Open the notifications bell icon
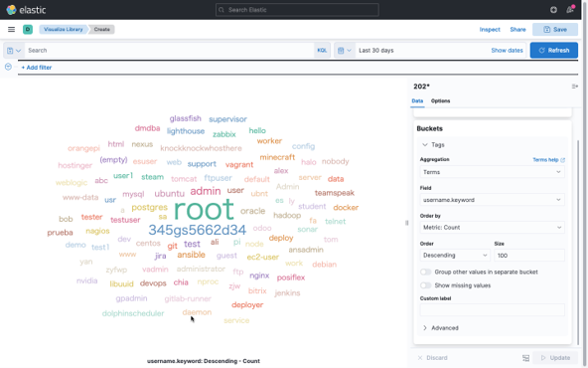Image resolution: width=588 pixels, height=368 pixels. click(570, 10)
